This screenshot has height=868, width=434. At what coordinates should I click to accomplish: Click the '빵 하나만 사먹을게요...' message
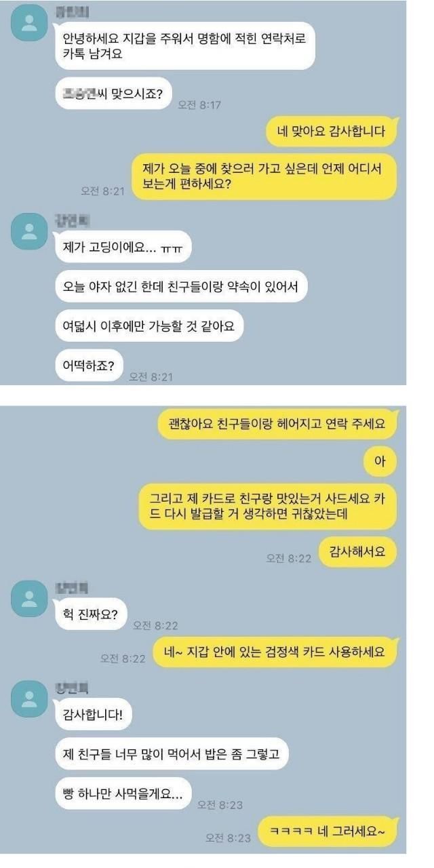123,792
